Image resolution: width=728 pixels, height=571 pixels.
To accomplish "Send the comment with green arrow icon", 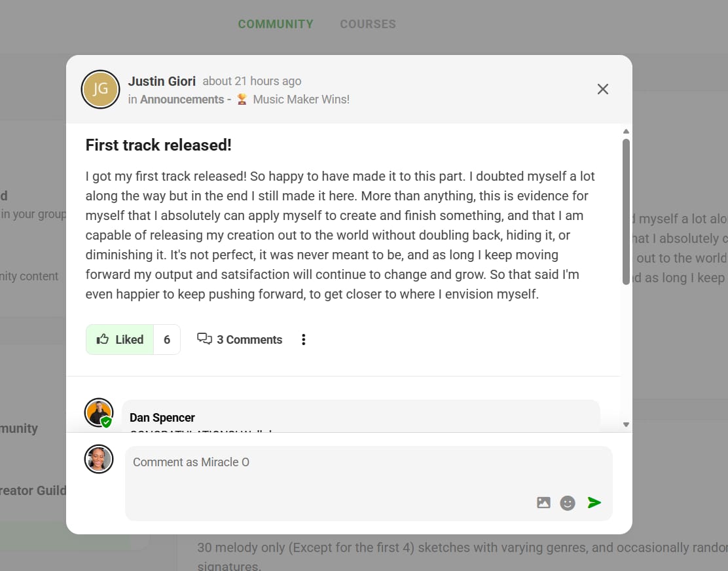I will point(594,503).
